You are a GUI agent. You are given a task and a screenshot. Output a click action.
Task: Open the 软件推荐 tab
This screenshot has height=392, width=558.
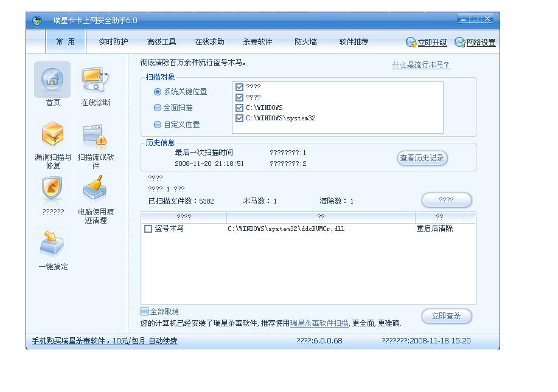[354, 42]
